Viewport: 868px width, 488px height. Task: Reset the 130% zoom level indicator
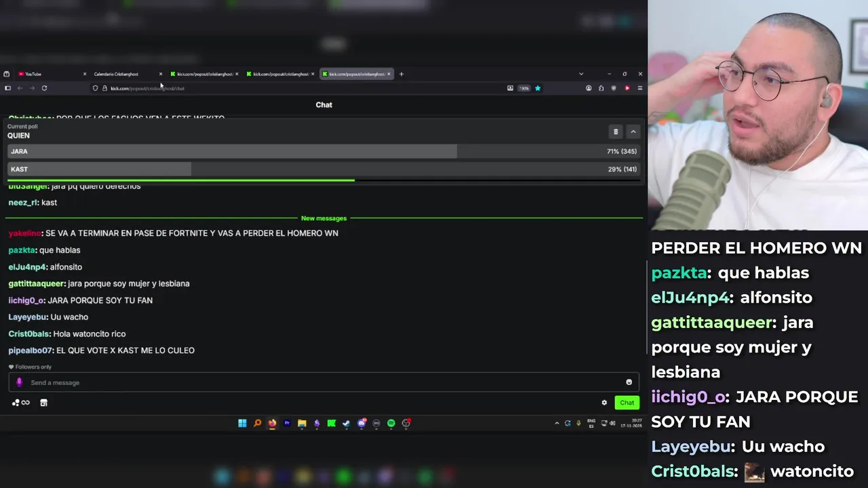pyautogui.click(x=524, y=88)
